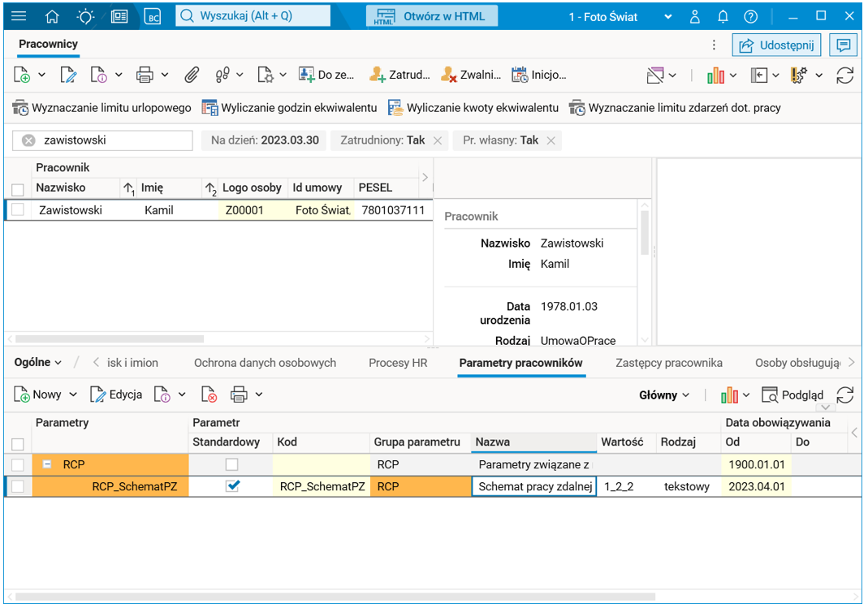868x608 pixels.
Task: Remove the Pr. własny: Tak filter
Action: point(551,140)
